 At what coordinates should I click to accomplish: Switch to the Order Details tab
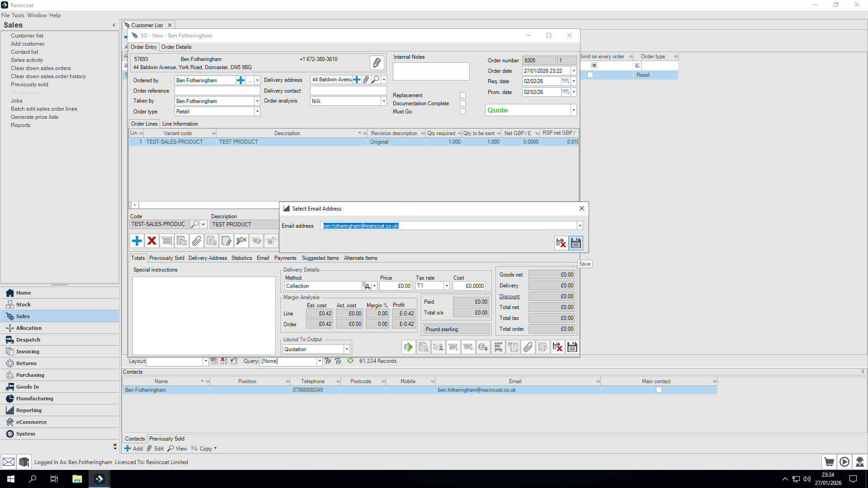pyautogui.click(x=176, y=47)
